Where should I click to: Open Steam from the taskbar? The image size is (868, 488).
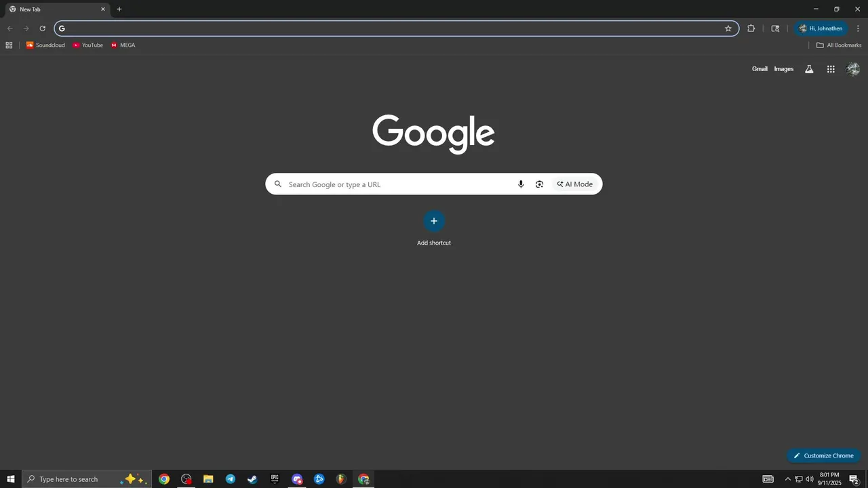click(252, 479)
